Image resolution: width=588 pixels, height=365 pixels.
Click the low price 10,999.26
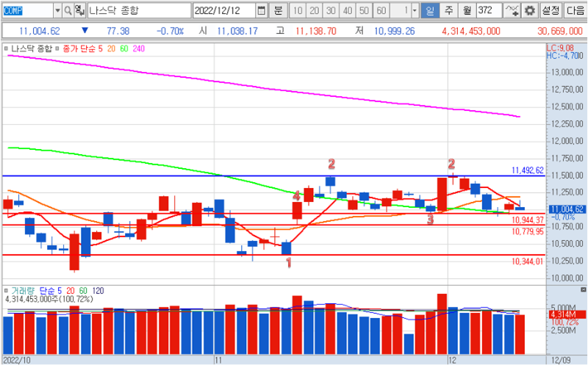pos(394,31)
